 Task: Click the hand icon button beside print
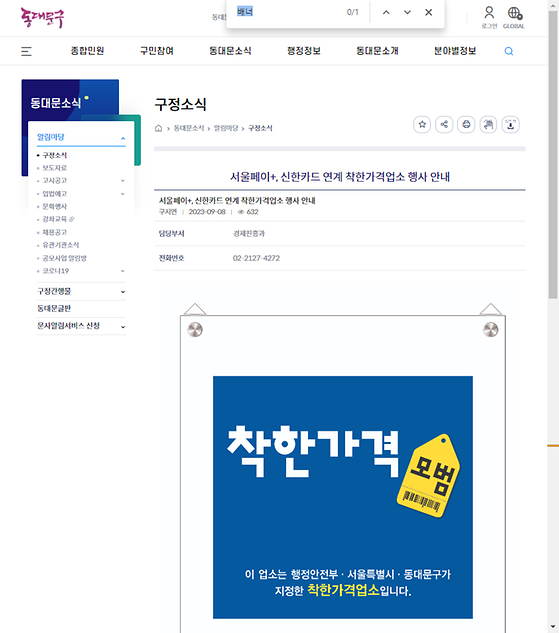point(488,124)
